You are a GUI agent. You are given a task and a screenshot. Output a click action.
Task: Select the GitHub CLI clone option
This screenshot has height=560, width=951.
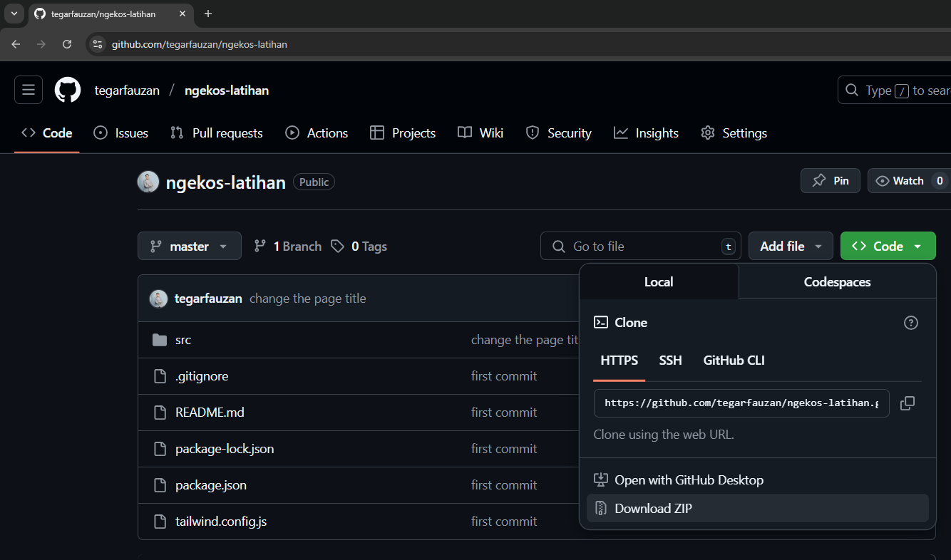(x=734, y=361)
